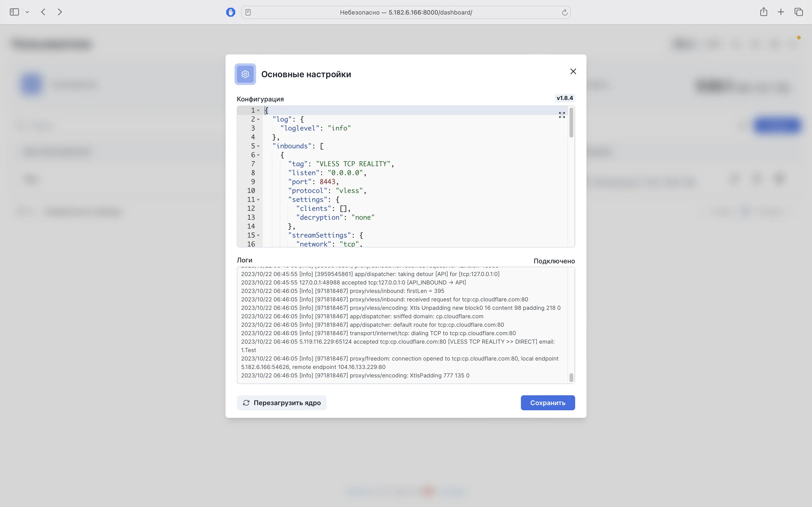The image size is (812, 507).
Task: Collapse the JSON fold on line 1
Action: coord(259,110)
